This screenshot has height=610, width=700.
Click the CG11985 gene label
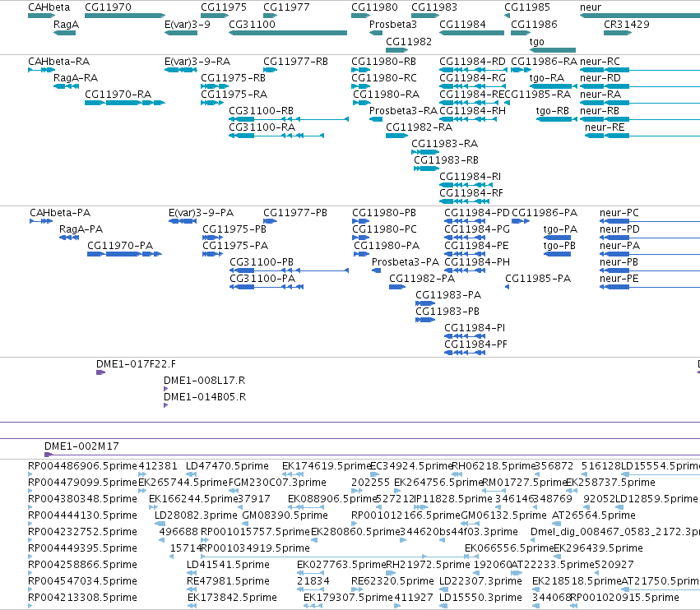(x=527, y=7)
